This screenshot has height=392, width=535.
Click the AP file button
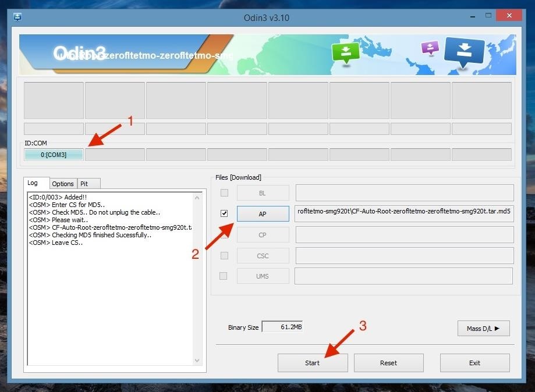click(x=263, y=213)
